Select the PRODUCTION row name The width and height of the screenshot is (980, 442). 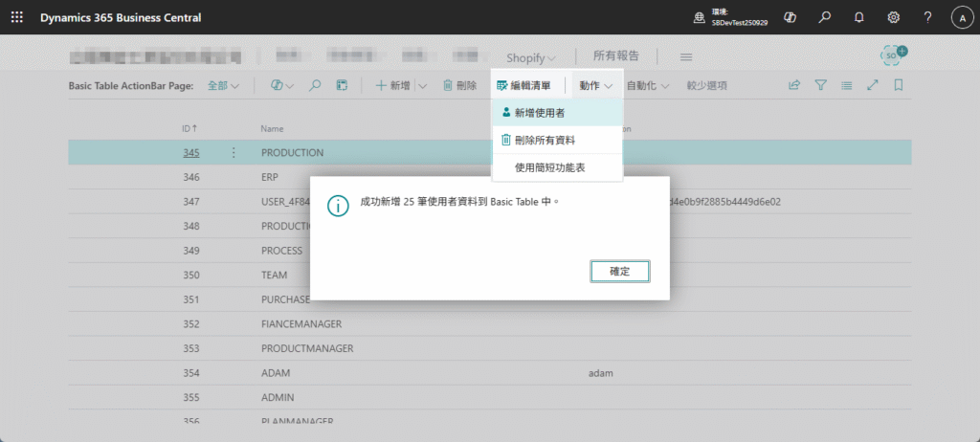pos(293,152)
